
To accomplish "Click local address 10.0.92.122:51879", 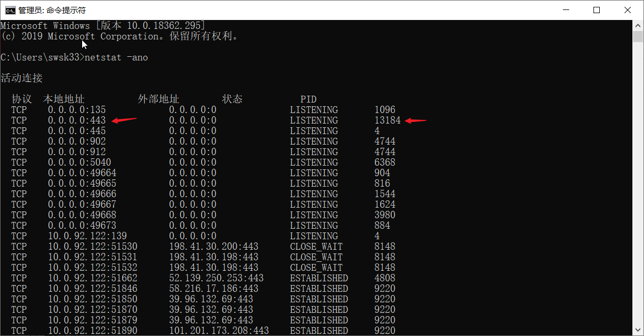I will [93, 320].
